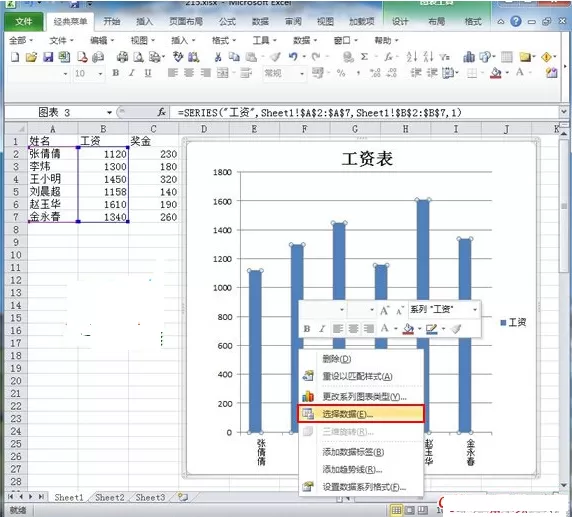Save the workbook with the floppy disk icon
This screenshot has height=517, width=572.
coord(48,57)
